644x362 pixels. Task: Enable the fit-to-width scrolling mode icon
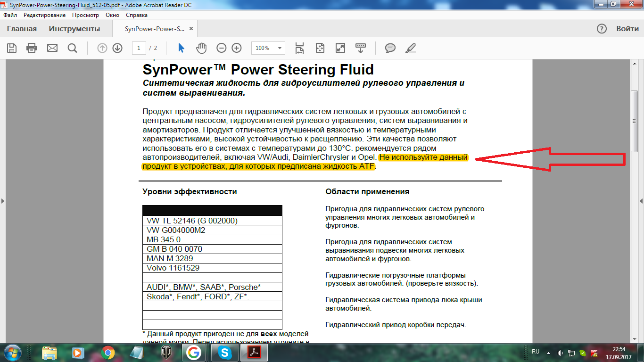299,48
